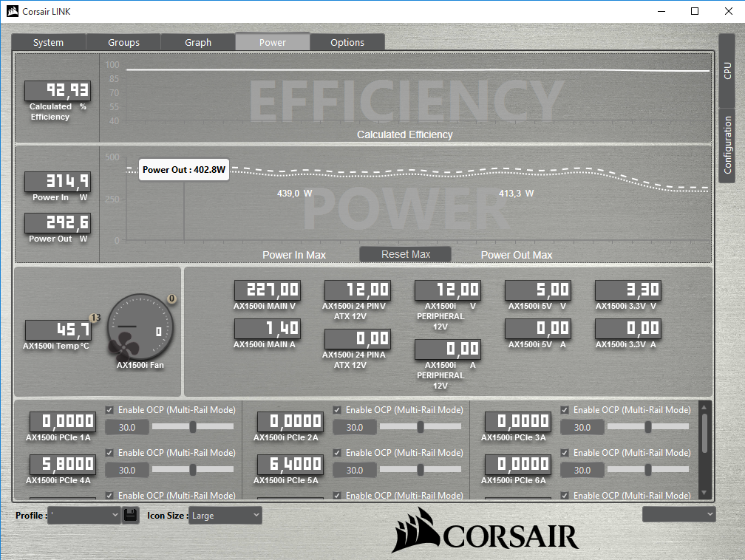Click the PCIe 1A OCP limit field 30.0
This screenshot has height=560, width=745.
tap(127, 427)
